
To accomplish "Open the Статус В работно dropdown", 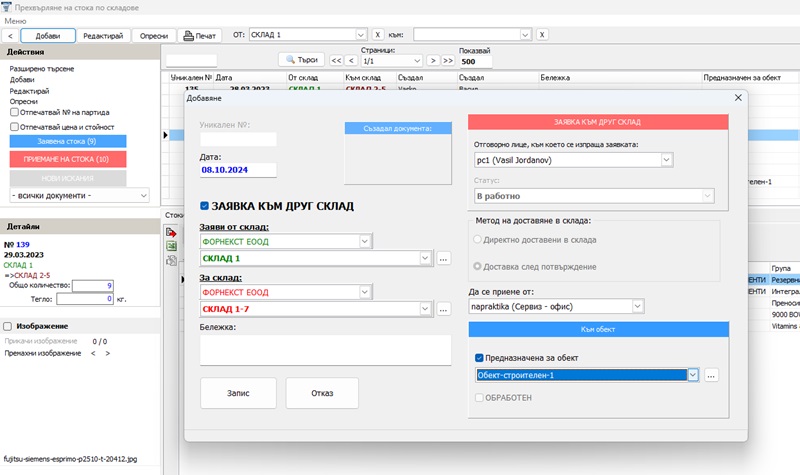I will [x=707, y=196].
